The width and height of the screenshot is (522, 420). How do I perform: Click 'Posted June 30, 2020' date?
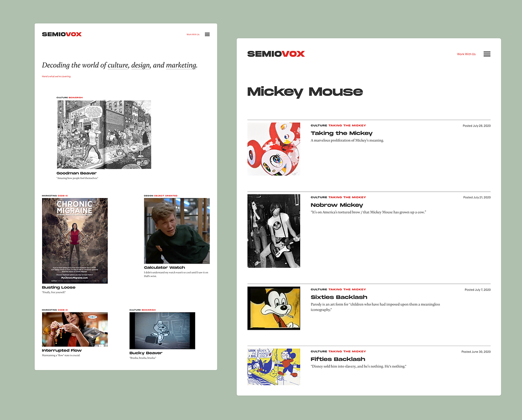[x=476, y=352]
